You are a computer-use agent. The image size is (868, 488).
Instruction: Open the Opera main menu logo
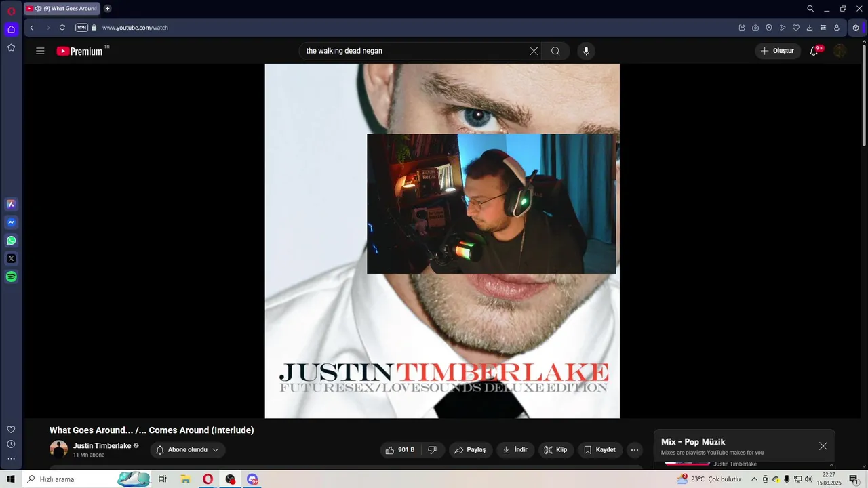coord(11,11)
